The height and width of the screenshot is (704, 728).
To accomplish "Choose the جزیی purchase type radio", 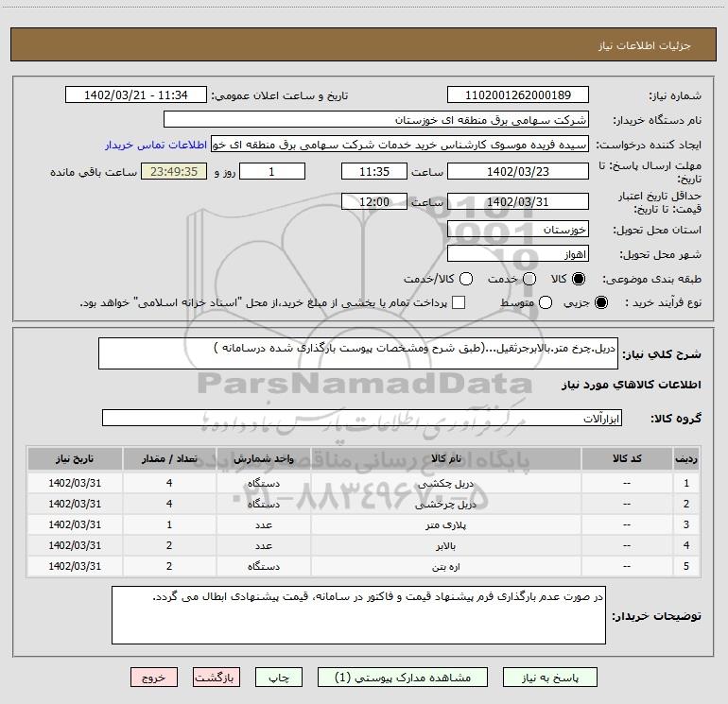I will coord(602,302).
